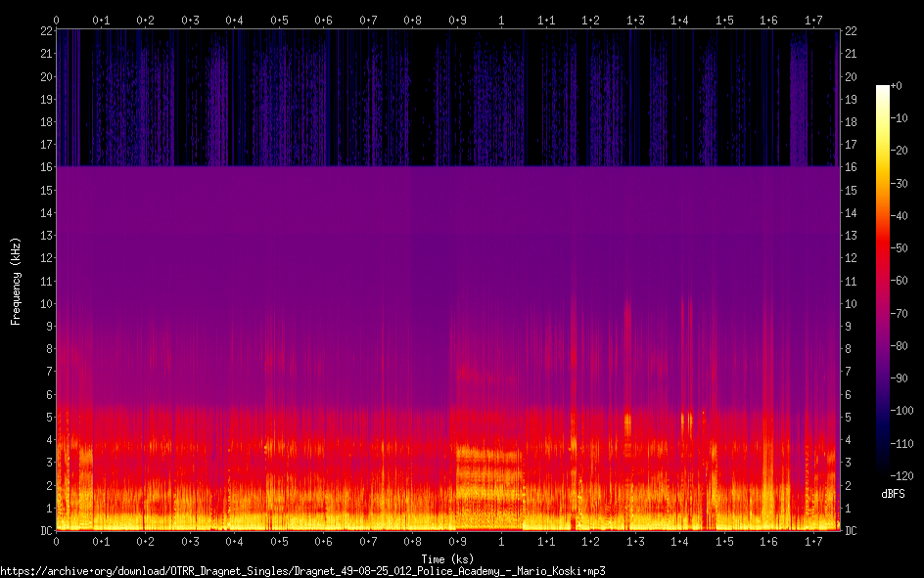Click the 0 tick on the top time axis
This screenshot has height=578, width=924.
tap(57, 20)
